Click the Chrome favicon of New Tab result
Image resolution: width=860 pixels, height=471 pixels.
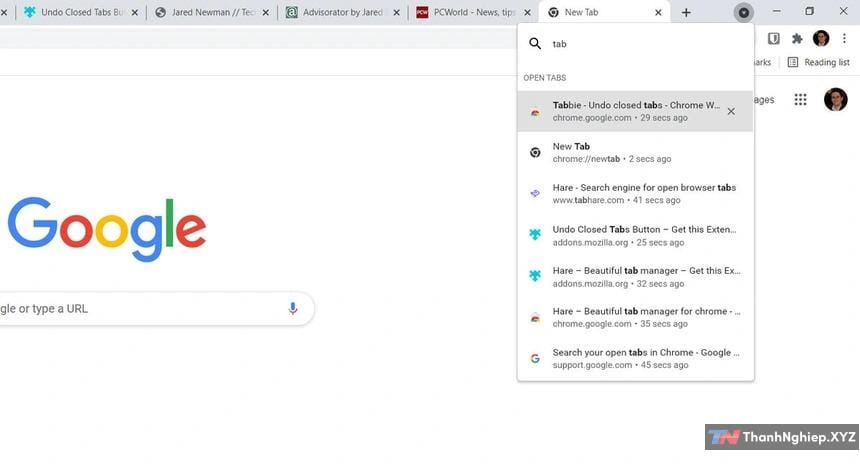[535, 152]
